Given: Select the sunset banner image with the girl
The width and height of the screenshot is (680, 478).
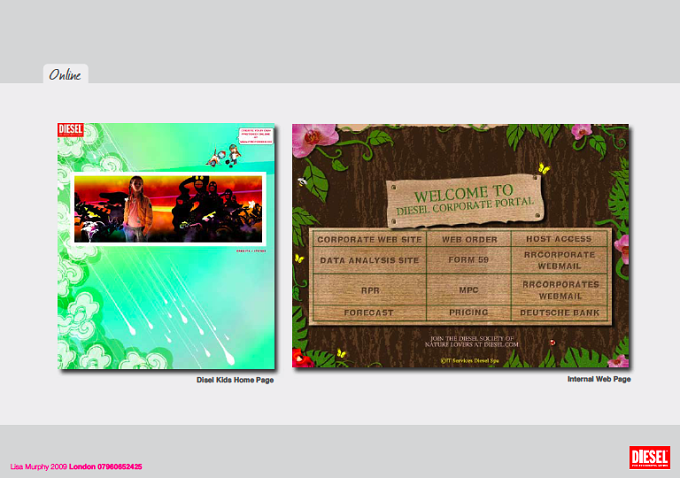Looking at the screenshot, I should pyautogui.click(x=168, y=209).
